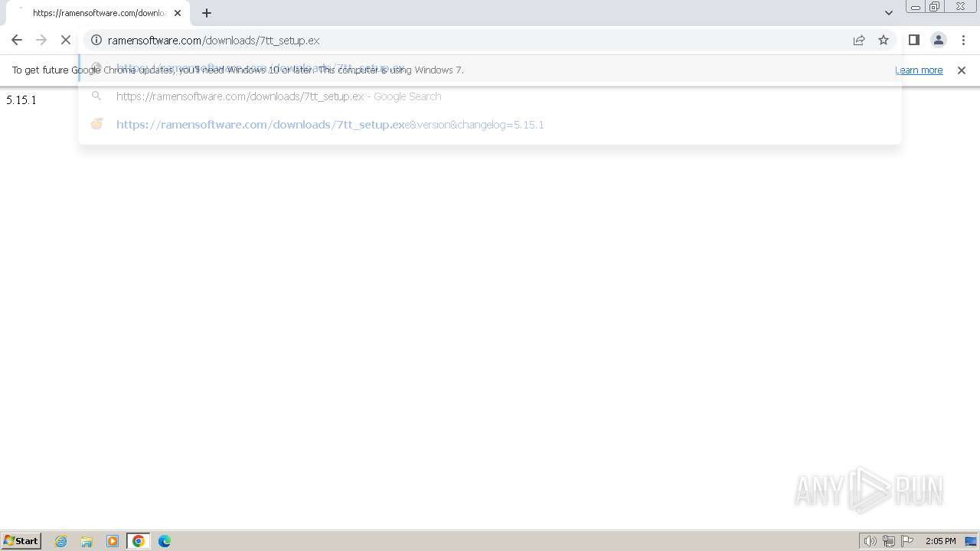Viewport: 980px width, 551px height.
Task: Stop loading the page
Action: point(66,40)
